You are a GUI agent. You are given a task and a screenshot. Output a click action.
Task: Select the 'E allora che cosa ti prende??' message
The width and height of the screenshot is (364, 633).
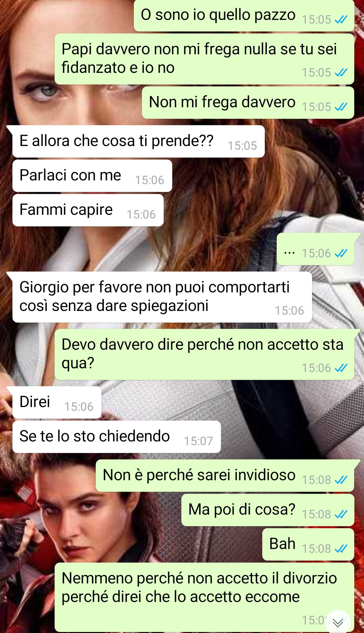(138, 141)
